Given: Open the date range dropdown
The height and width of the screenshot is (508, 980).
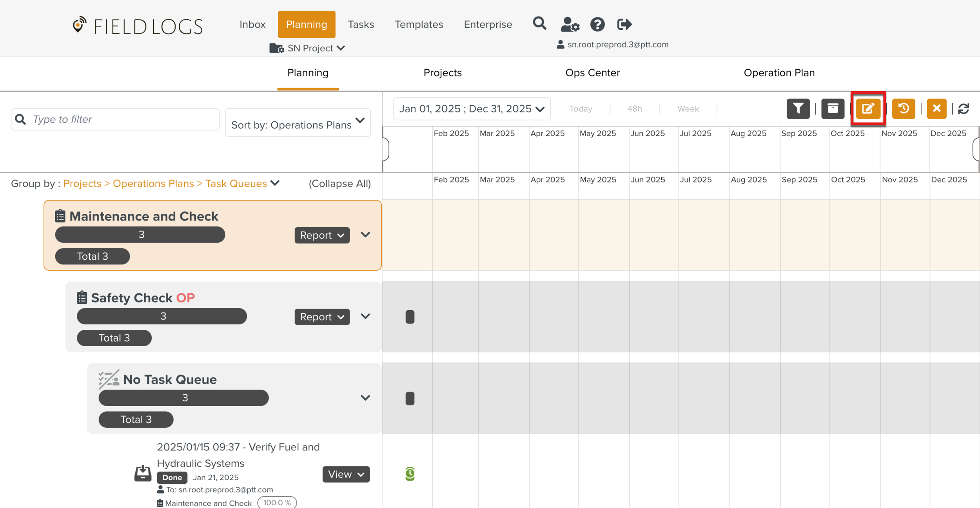Looking at the screenshot, I should [x=472, y=109].
